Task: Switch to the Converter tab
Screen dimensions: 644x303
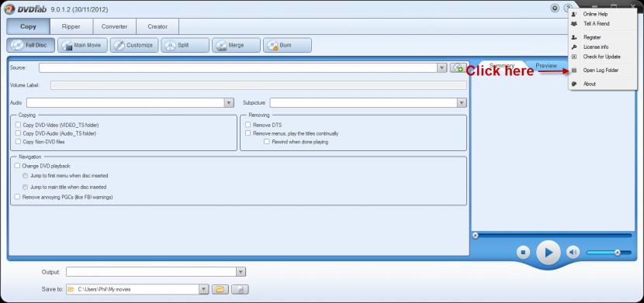Action: [x=115, y=26]
